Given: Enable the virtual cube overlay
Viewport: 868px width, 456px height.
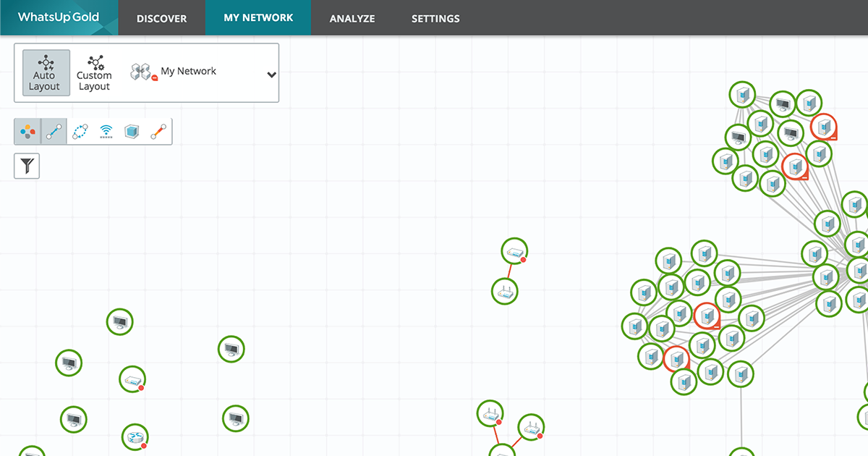Looking at the screenshot, I should coord(132,132).
